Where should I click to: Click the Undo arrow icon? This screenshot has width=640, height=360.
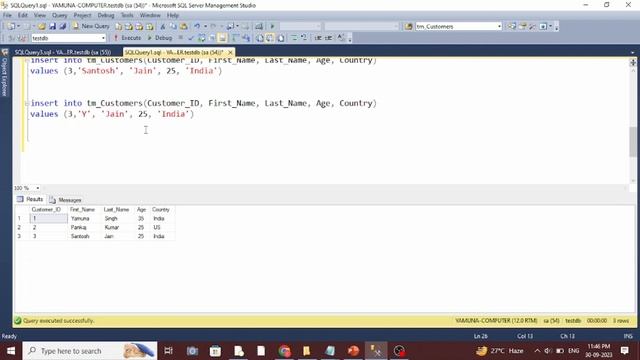[197, 26]
